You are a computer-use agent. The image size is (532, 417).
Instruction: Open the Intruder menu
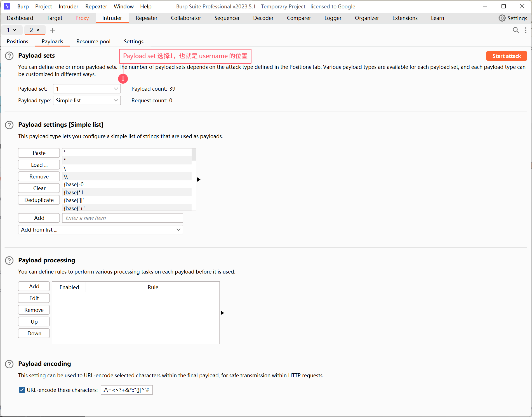(69, 6)
